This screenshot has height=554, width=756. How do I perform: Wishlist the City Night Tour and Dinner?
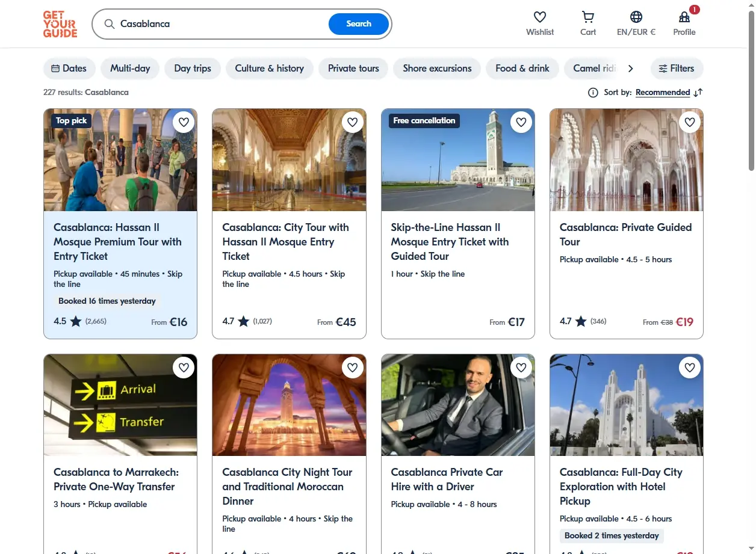coord(353,368)
